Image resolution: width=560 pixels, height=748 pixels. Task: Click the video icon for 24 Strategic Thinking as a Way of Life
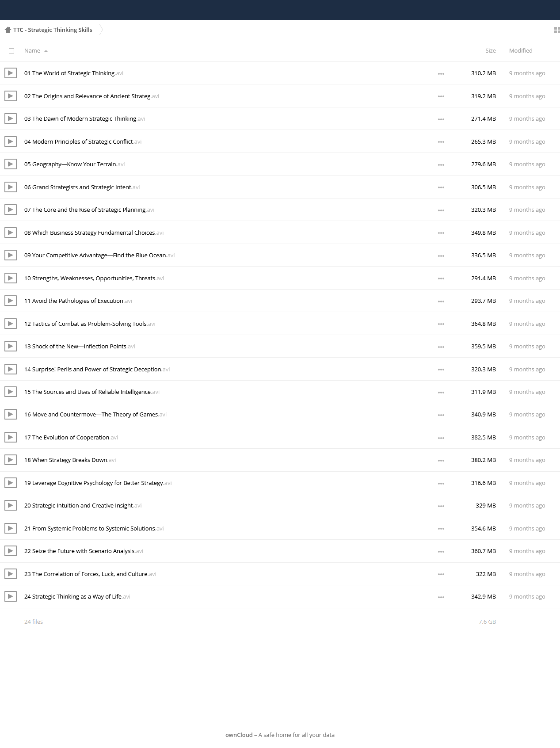coord(11,596)
